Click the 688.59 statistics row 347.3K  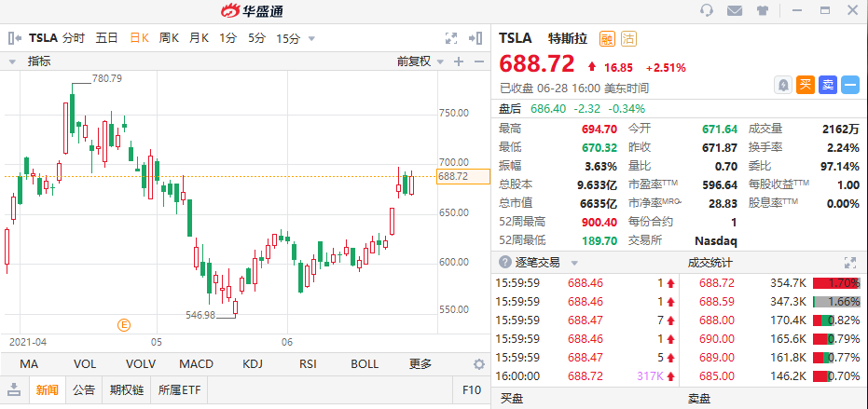pyautogui.click(x=773, y=302)
